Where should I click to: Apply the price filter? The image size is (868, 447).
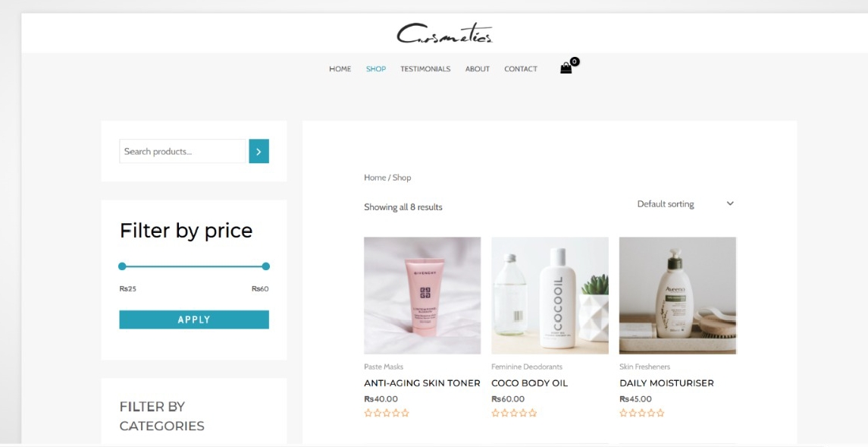pyautogui.click(x=194, y=320)
